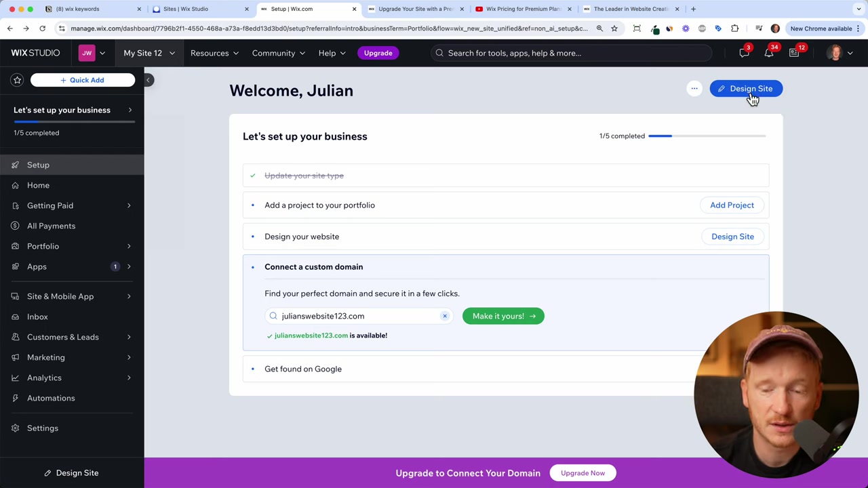Open the Community menu
Image resolution: width=868 pixels, height=488 pixels.
[278, 53]
